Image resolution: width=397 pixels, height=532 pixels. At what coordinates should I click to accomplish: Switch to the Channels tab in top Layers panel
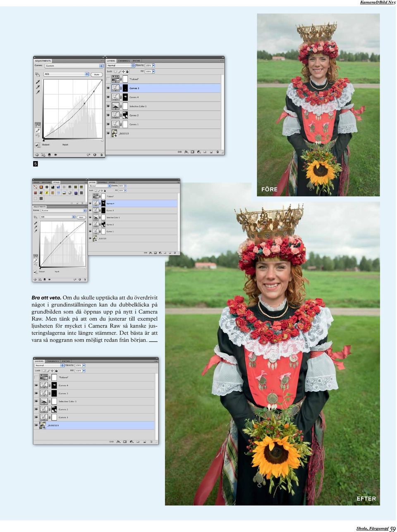(124, 61)
